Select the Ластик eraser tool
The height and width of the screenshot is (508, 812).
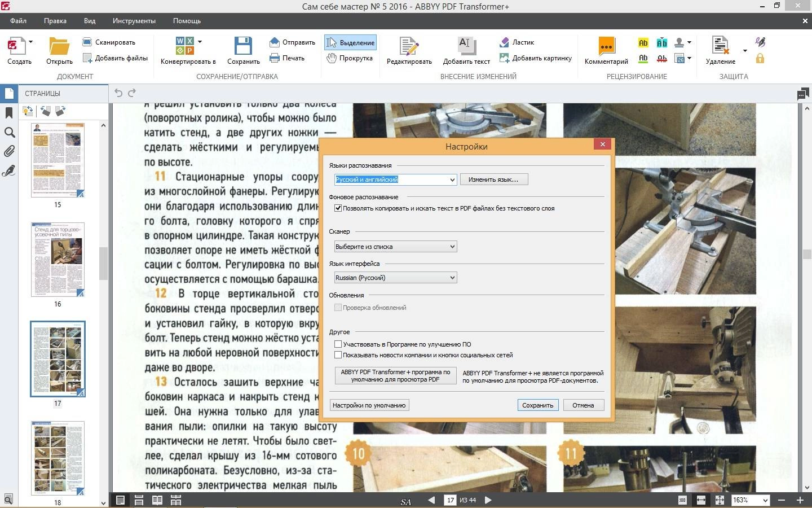pyautogui.click(x=517, y=42)
